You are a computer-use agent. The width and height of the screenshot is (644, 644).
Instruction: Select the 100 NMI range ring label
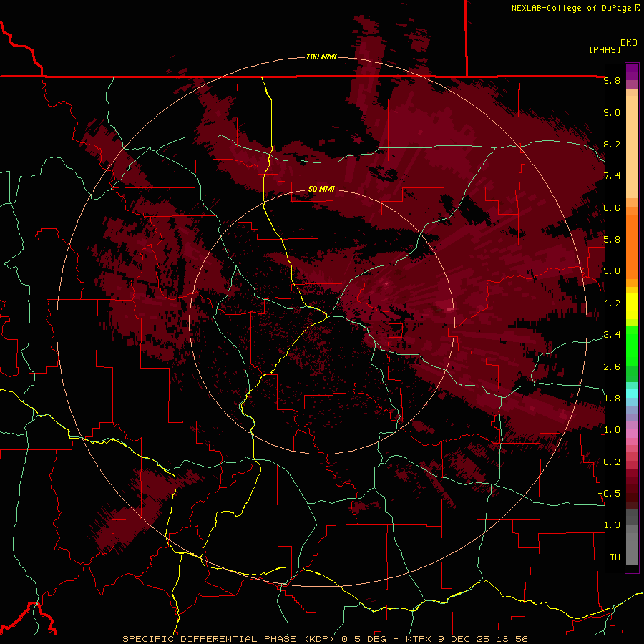point(321,57)
